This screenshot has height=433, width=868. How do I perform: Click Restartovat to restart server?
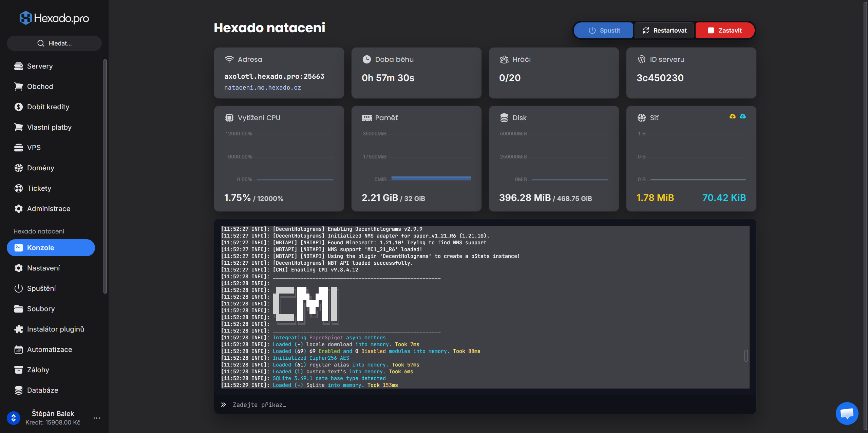click(664, 31)
